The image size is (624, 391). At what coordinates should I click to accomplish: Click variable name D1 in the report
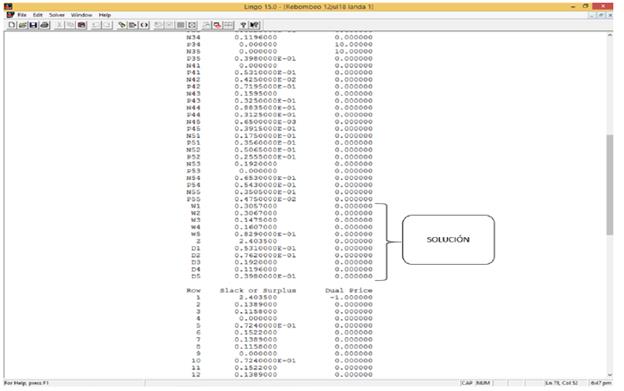(x=195, y=248)
